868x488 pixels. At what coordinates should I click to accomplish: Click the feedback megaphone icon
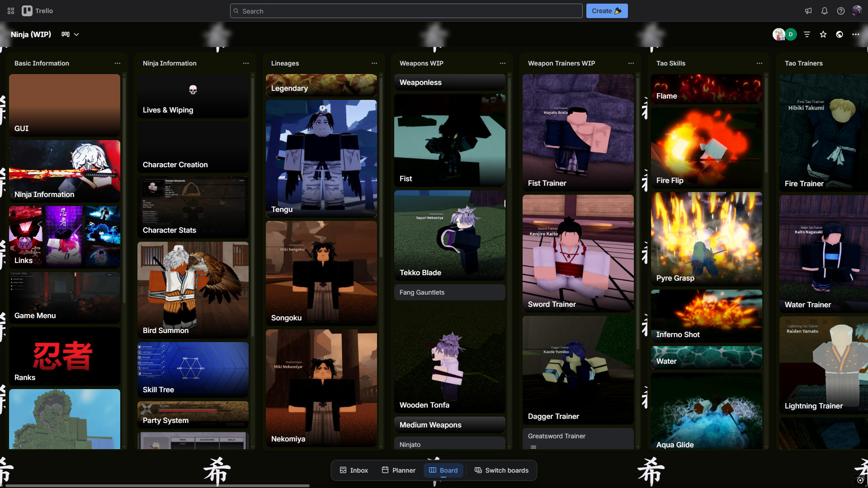(808, 11)
